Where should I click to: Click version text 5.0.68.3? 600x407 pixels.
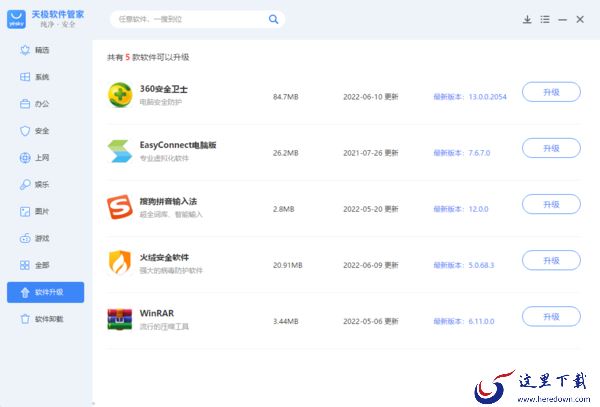(481, 265)
